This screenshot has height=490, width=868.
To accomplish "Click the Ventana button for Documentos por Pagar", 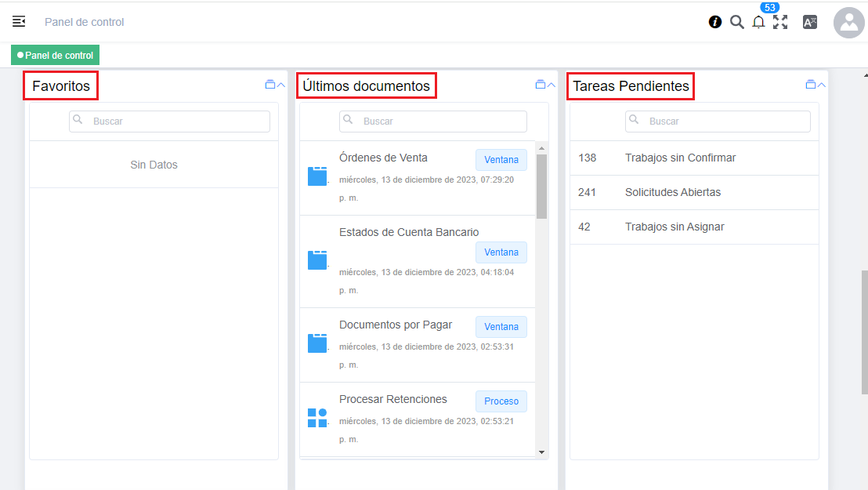I will click(x=501, y=327).
